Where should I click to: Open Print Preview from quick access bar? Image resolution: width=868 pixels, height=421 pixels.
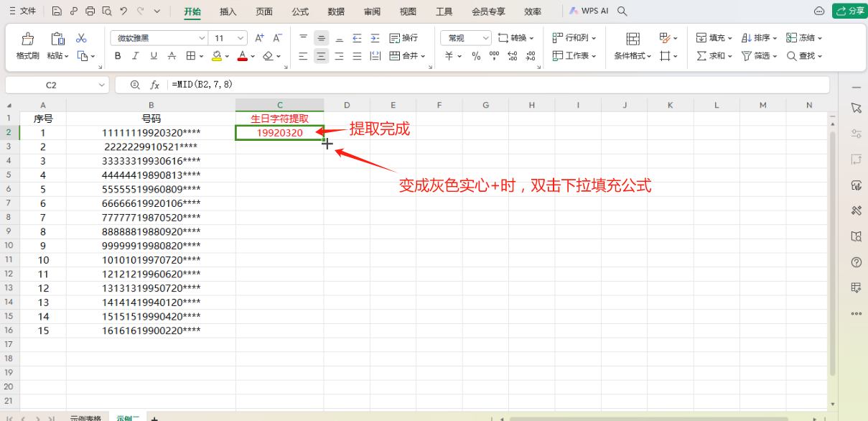tap(106, 11)
